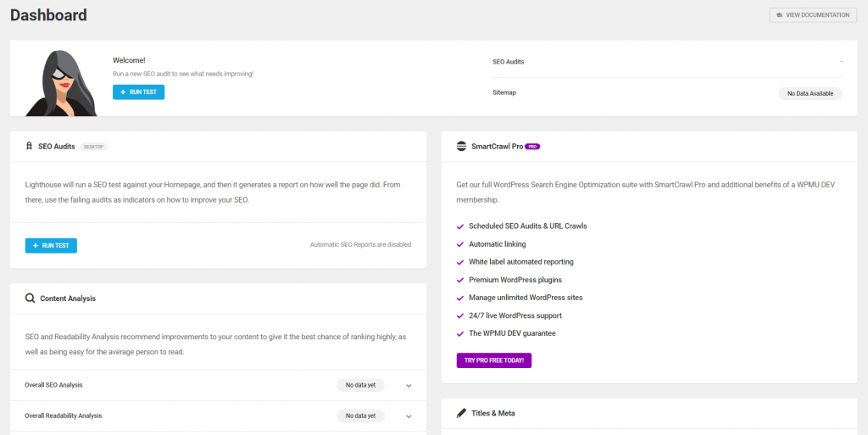Click Run Test in SEO Audits card
The width and height of the screenshot is (868, 435).
coord(51,246)
